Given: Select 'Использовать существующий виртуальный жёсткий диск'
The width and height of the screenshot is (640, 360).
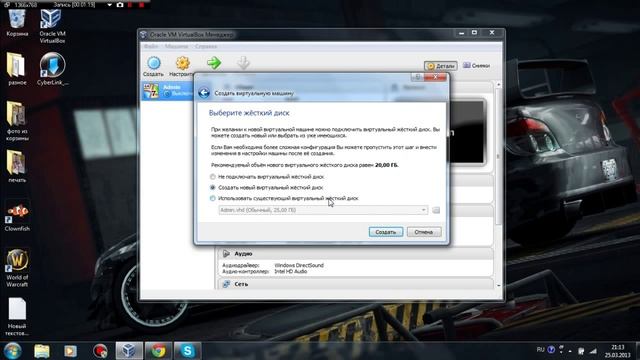Looking at the screenshot, I should [x=284, y=198].
